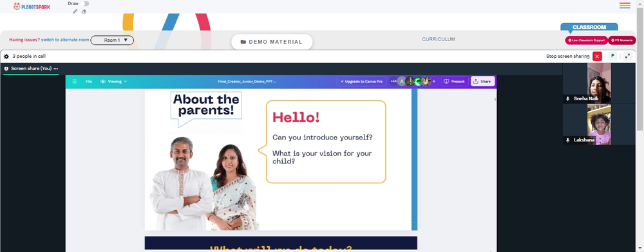Click the Canva Present button
Viewport: 644px width, 252px height.
click(455, 82)
